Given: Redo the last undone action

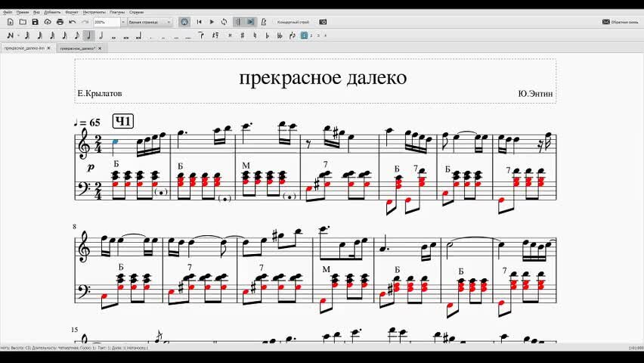Looking at the screenshot, I should click(85, 22).
